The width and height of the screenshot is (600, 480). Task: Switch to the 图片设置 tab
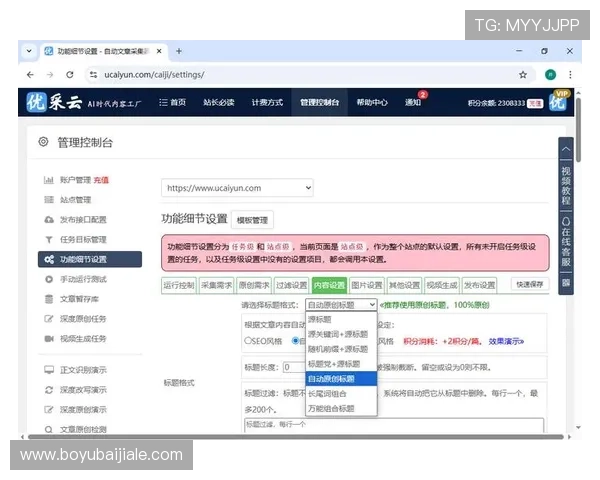click(x=367, y=285)
